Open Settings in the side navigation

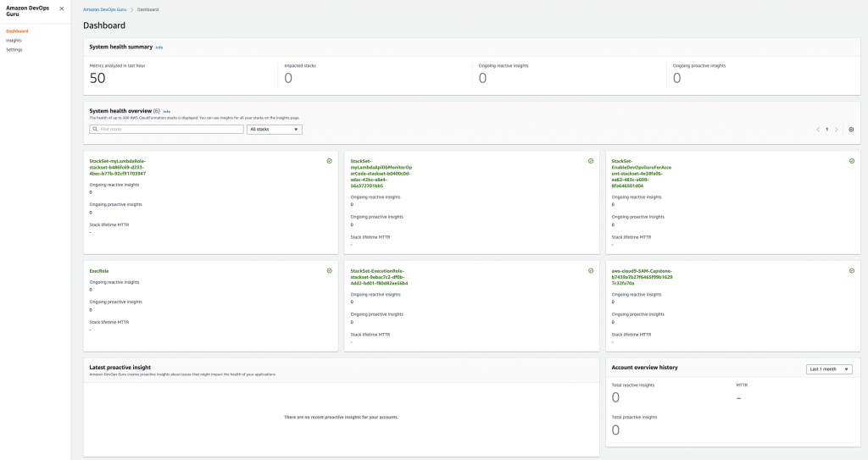[x=14, y=50]
